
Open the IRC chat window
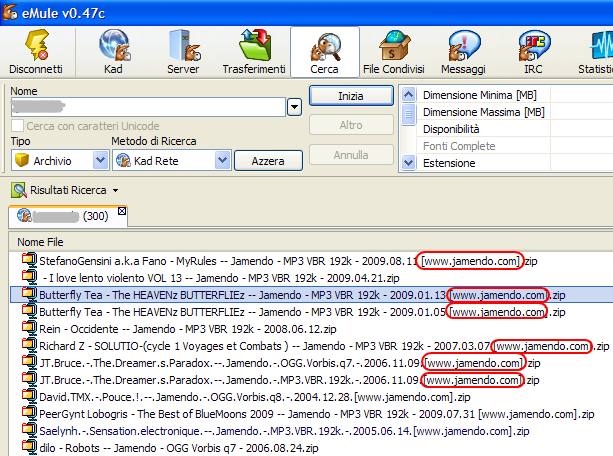[534, 46]
